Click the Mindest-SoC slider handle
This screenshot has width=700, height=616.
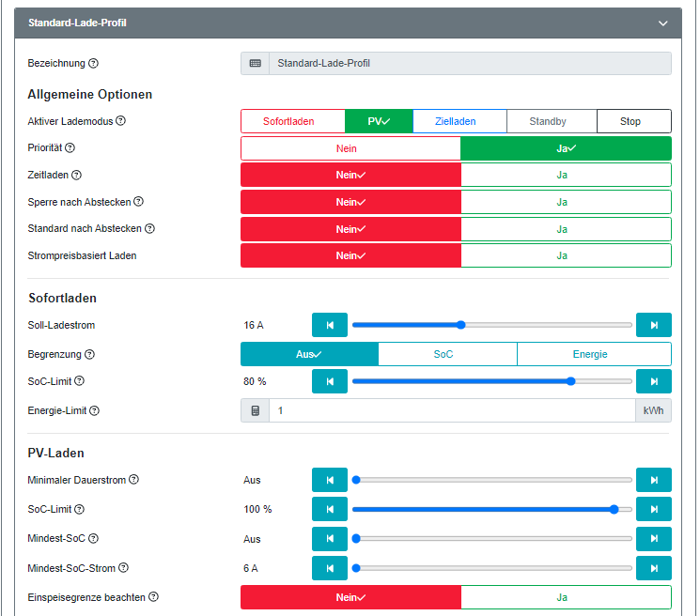coord(356,539)
